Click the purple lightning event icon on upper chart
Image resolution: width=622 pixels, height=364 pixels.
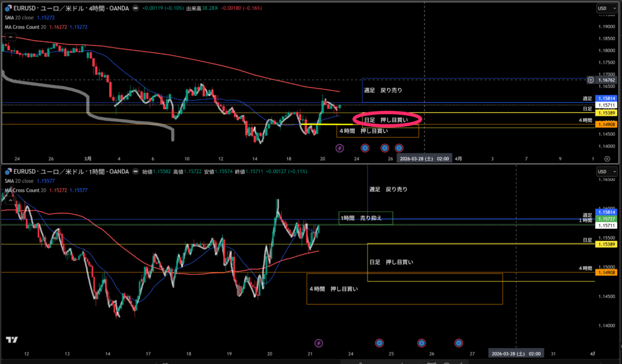[340, 147]
